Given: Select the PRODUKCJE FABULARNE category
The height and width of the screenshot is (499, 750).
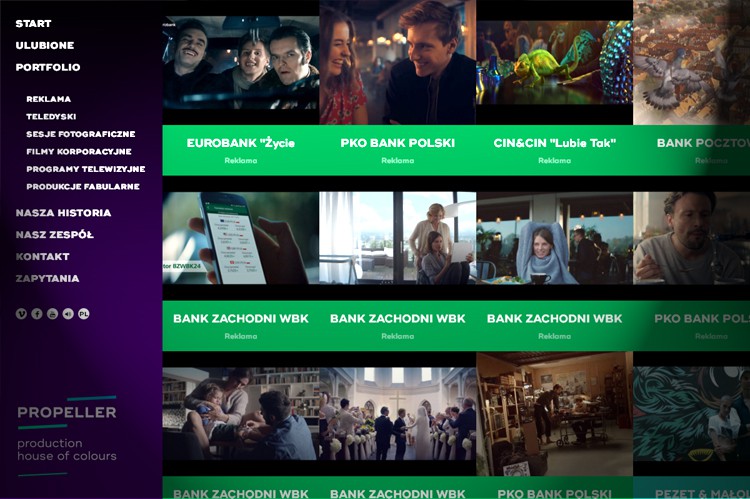Looking at the screenshot, I should 83,187.
